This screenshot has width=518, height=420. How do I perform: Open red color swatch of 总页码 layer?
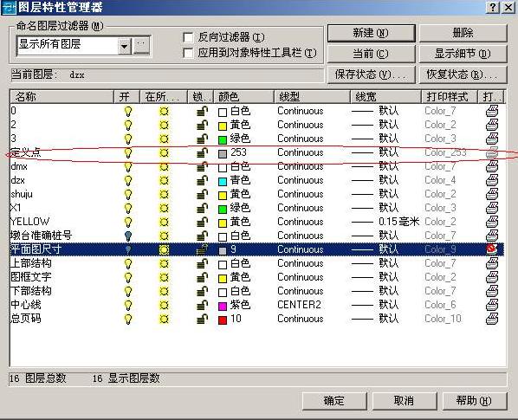[x=223, y=320]
